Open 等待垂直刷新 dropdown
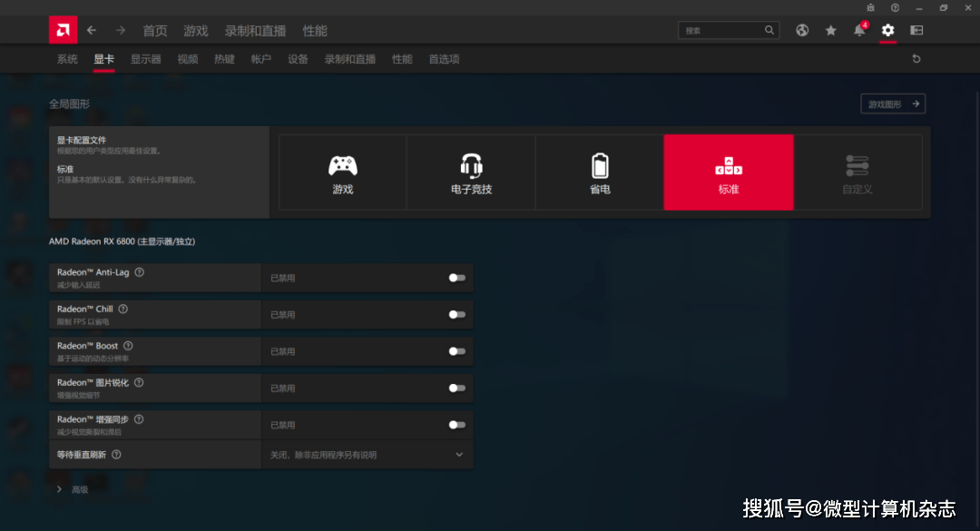 [x=367, y=455]
